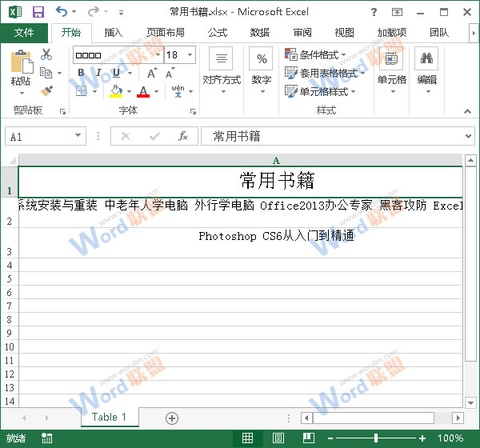The height and width of the screenshot is (448, 480).
Task: Open Cell Styles (单元格样式)
Action: pyautogui.click(x=320, y=91)
